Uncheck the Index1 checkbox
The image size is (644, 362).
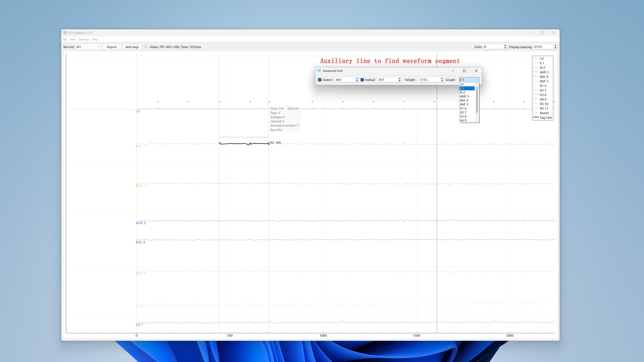pos(319,80)
